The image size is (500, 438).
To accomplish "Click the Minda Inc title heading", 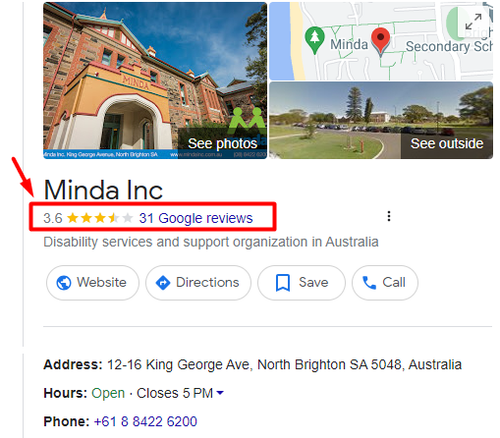I will (x=103, y=190).
